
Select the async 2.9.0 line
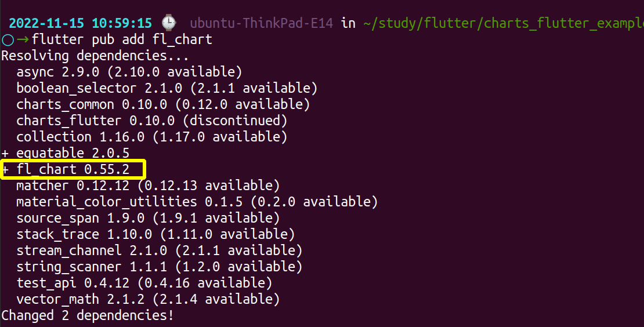(x=129, y=72)
